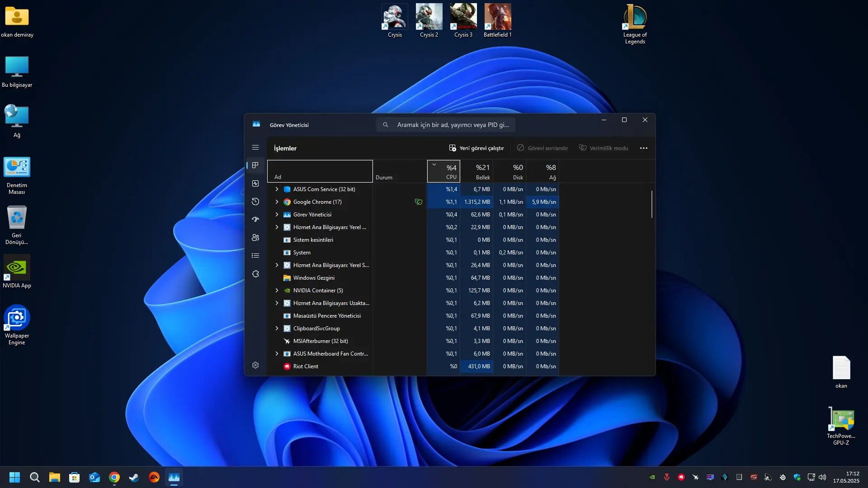Expand Hizmet Ana Bilgisayarı: Yerel S... group
The image size is (868, 488).
click(277, 265)
